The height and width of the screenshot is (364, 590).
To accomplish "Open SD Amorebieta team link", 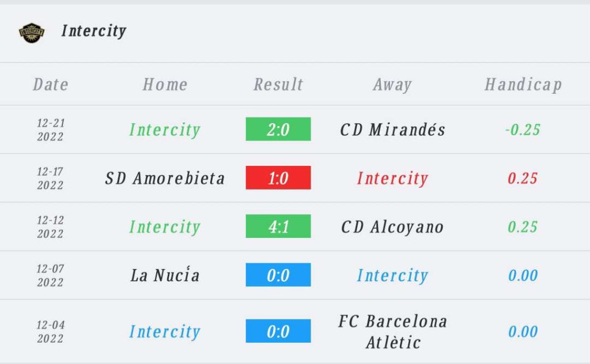I will [x=165, y=178].
